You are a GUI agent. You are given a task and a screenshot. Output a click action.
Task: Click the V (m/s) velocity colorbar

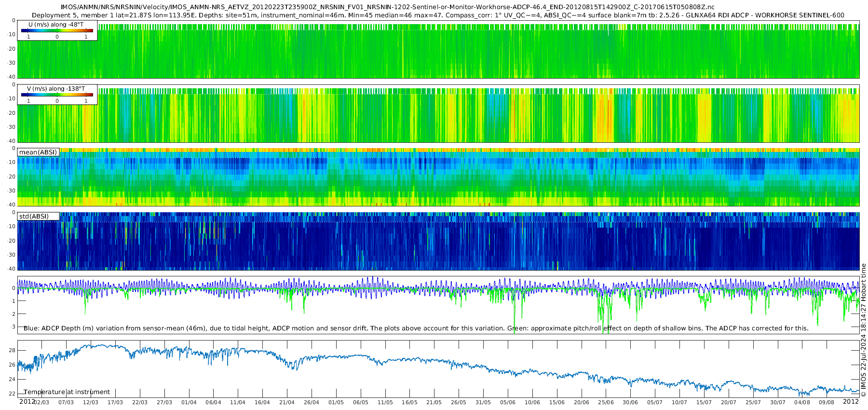[57, 95]
